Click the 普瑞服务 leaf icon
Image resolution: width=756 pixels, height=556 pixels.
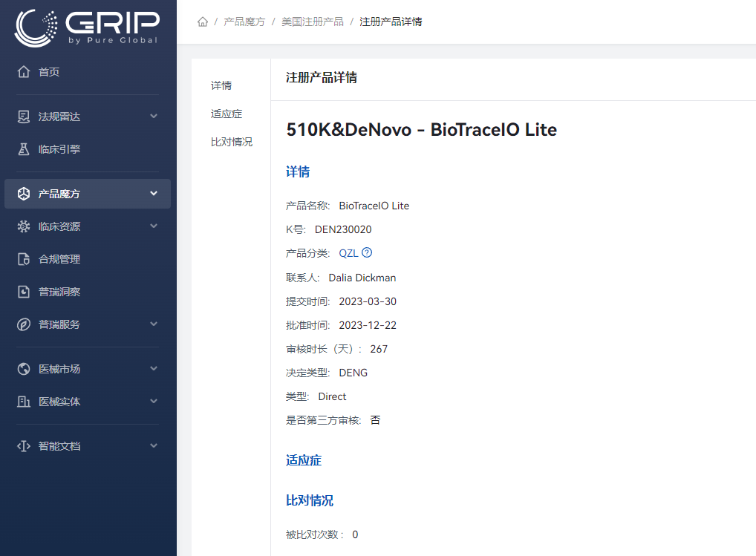(x=24, y=324)
